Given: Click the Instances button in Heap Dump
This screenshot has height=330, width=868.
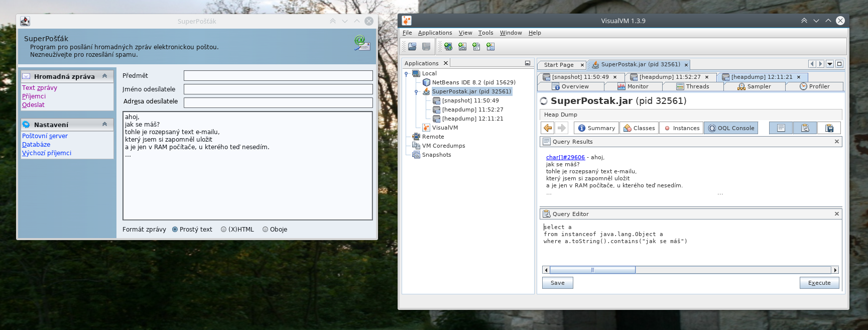Looking at the screenshot, I should [681, 128].
